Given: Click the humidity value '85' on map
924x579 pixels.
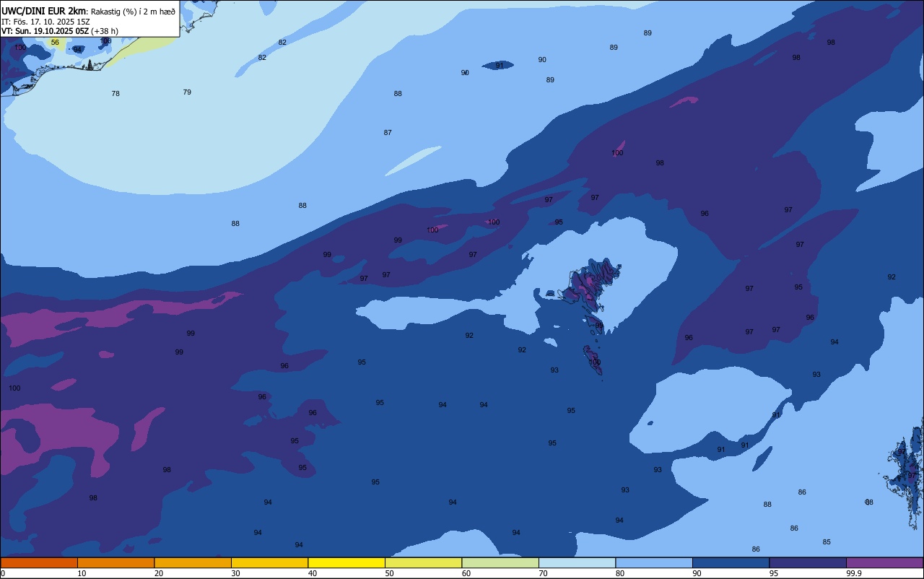Looking at the screenshot, I should [x=827, y=541].
